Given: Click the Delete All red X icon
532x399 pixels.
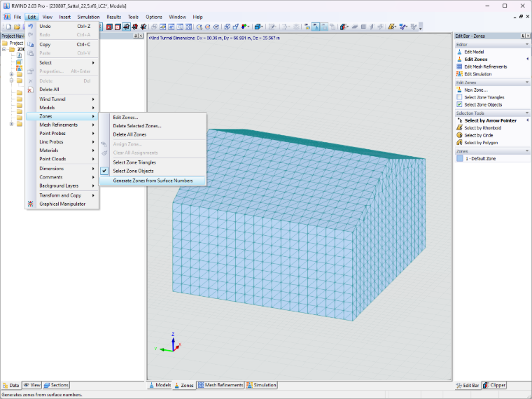Looking at the screenshot, I should (x=31, y=90).
